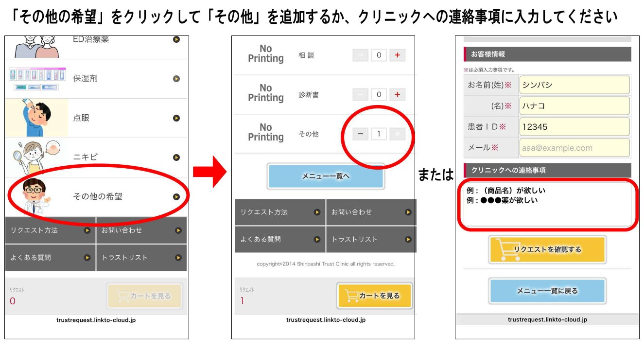Click the 保湿剤 product image thumbnail
Viewport: 644px width, 350px height.
[36, 79]
